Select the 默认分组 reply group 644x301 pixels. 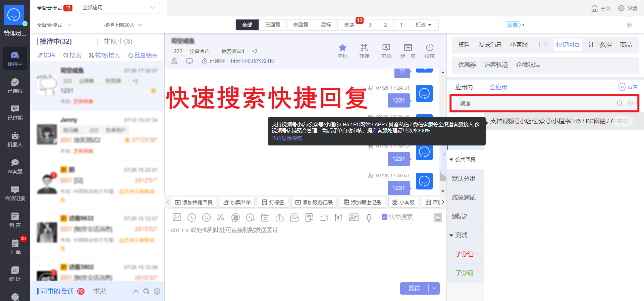pos(465,179)
